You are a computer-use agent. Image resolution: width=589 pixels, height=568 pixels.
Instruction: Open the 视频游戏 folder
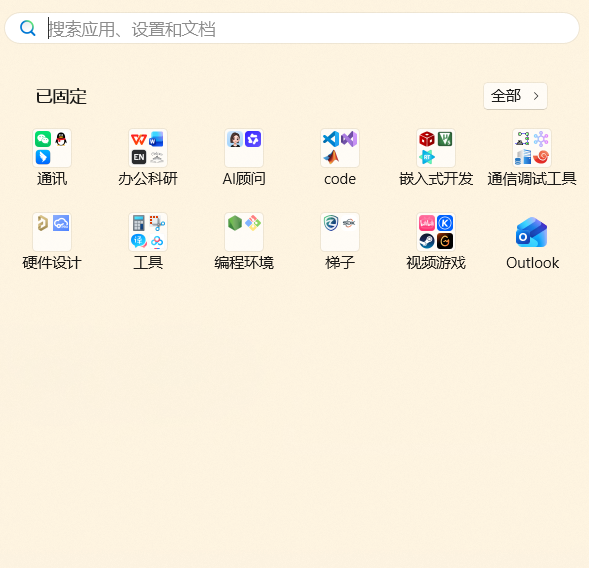436,232
